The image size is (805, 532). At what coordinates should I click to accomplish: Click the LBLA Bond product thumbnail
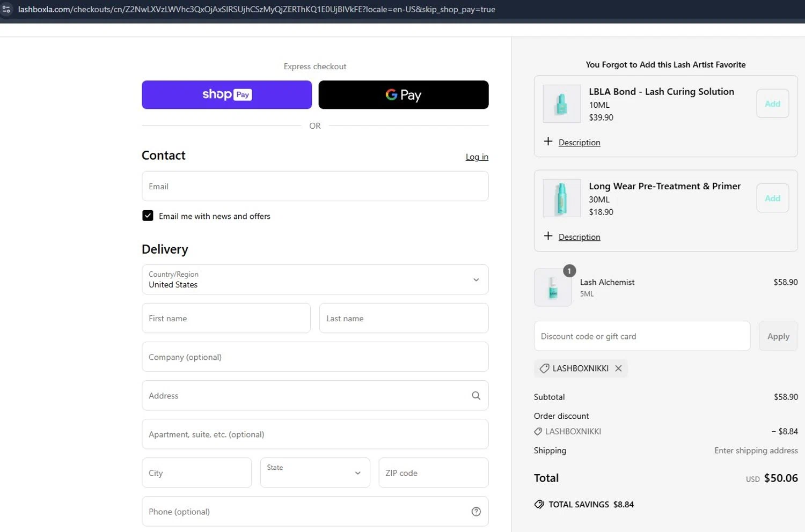point(562,104)
